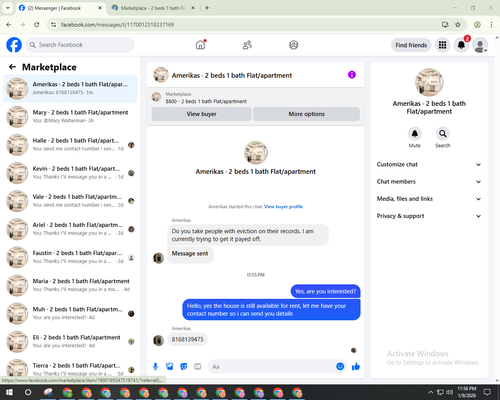
Task: Open Halle conversation in Marketplace list
Action: point(70,145)
